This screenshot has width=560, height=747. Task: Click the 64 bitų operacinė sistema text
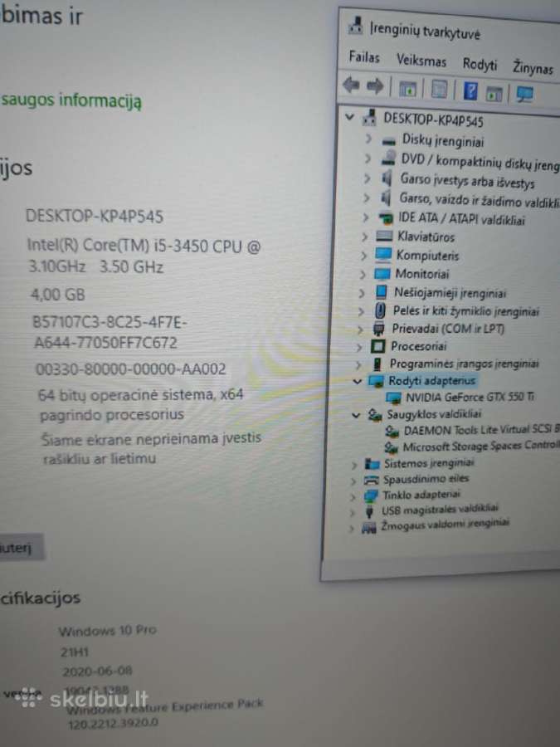coord(140,404)
